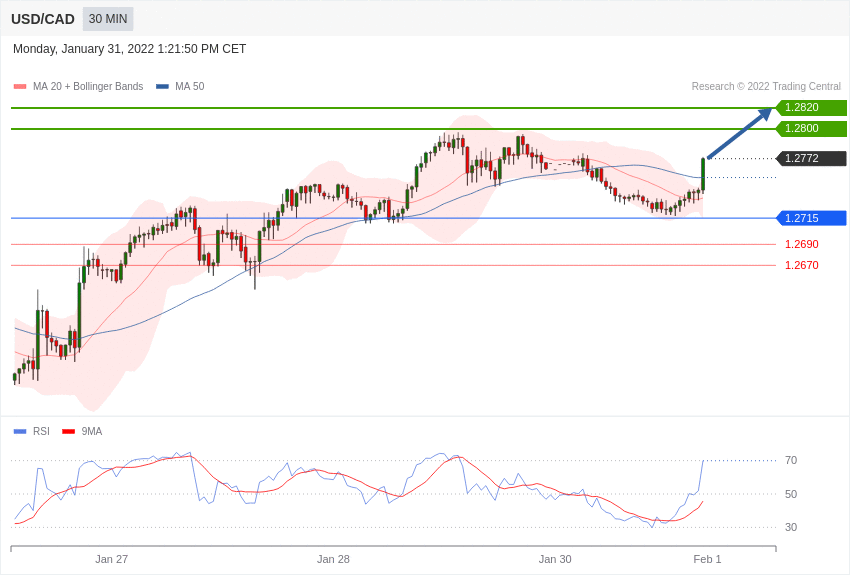This screenshot has height=576, width=850.
Task: Select the 1.2772 current price tag
Action: coord(811,158)
